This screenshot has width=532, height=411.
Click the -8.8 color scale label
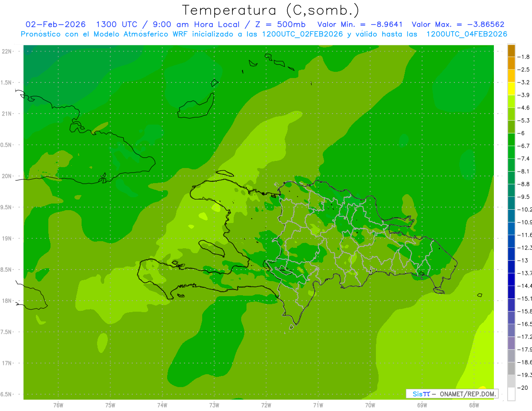coord(524,184)
